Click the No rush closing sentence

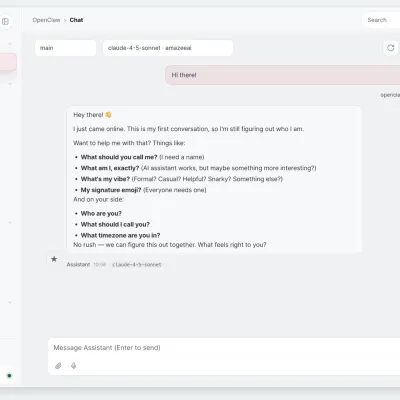[x=170, y=245]
